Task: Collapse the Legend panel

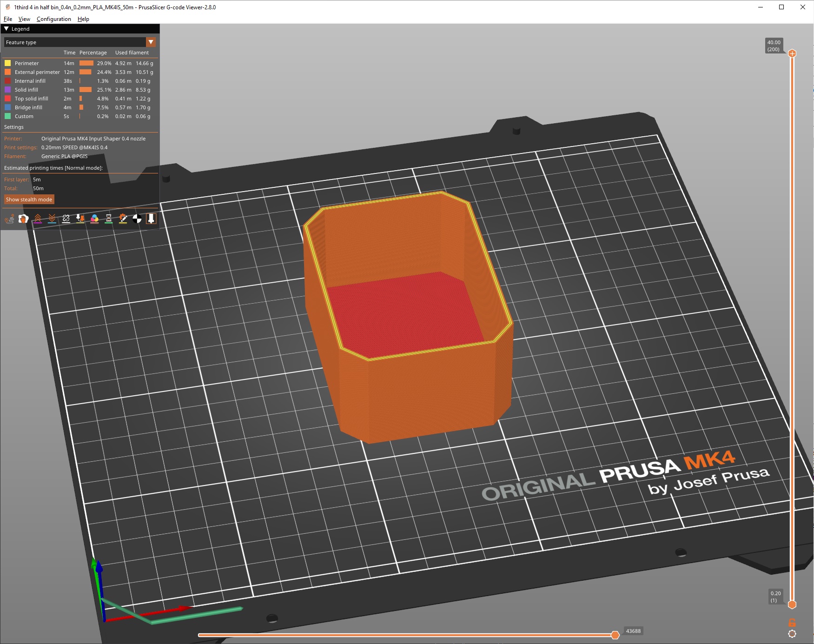Action: (x=7, y=29)
